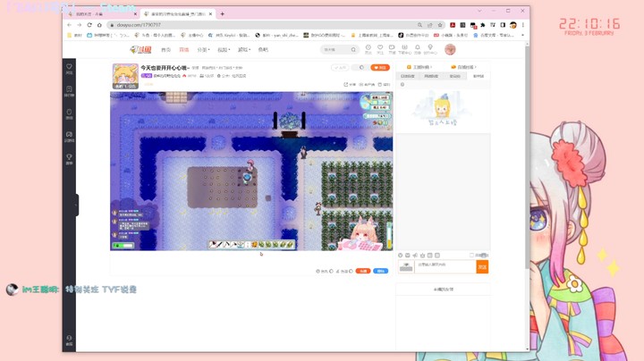Click the orange Follow button

click(380, 68)
